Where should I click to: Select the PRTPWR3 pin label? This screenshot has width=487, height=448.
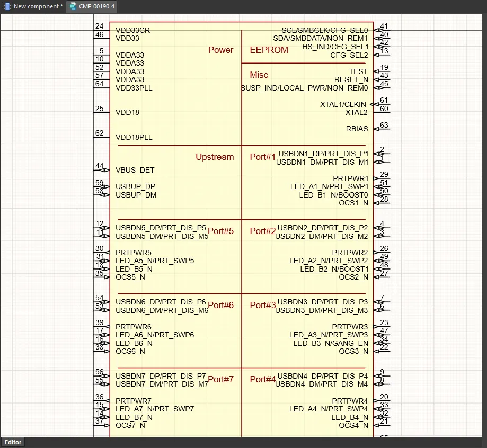(350, 327)
